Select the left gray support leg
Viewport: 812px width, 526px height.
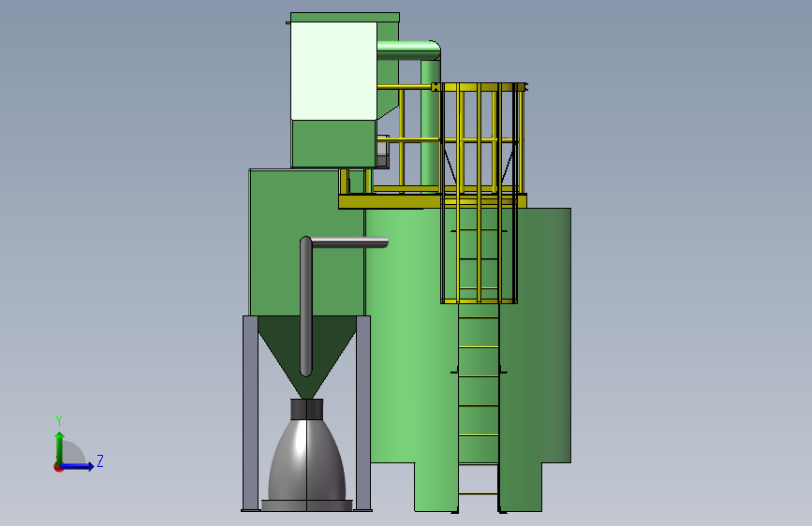tap(251, 413)
